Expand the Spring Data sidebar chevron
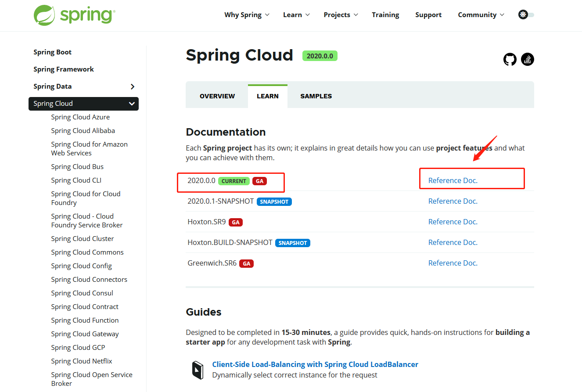 tap(133, 86)
